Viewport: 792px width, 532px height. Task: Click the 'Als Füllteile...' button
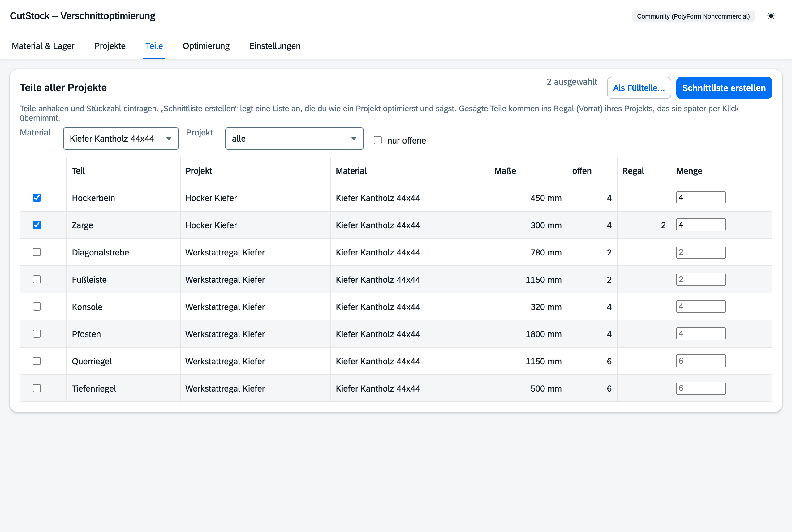[x=639, y=88]
